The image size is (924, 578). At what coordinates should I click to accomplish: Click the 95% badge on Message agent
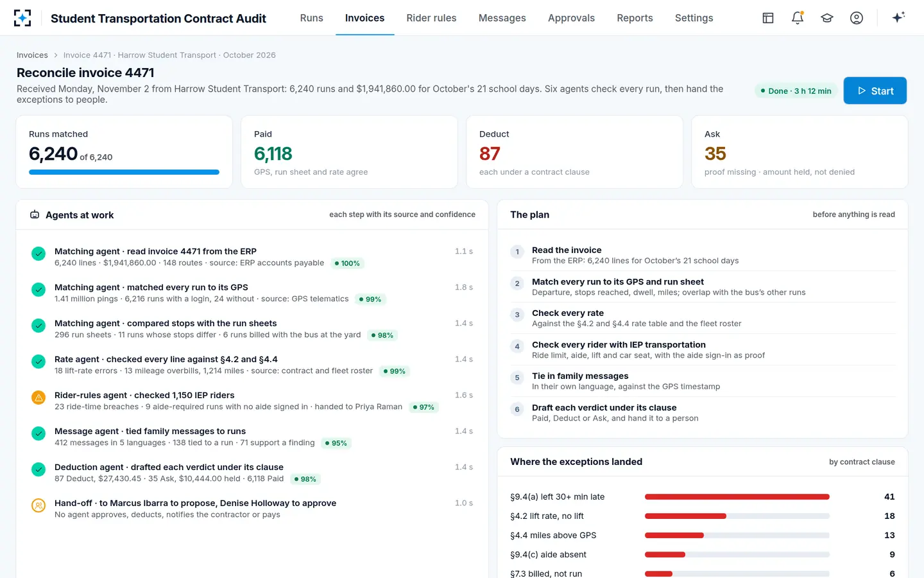point(336,443)
